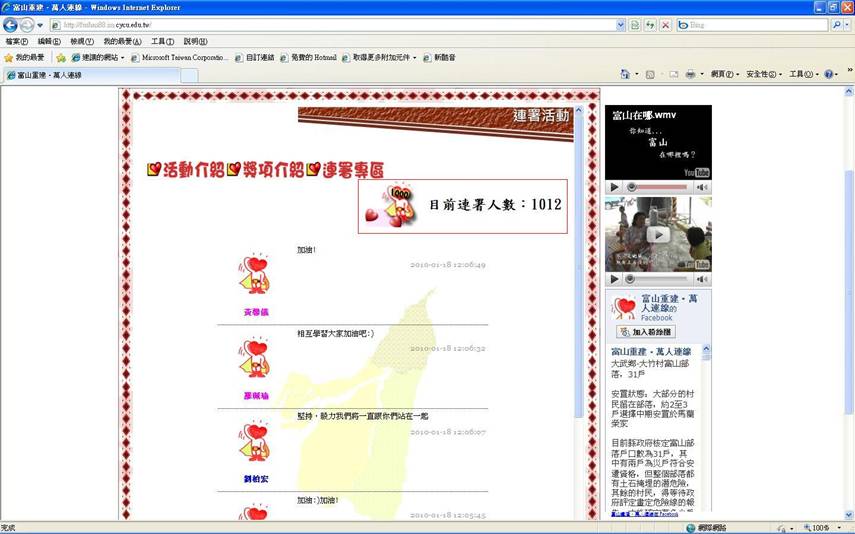Mute the first YouTube video's volume
The image size is (855, 534).
tap(702, 187)
